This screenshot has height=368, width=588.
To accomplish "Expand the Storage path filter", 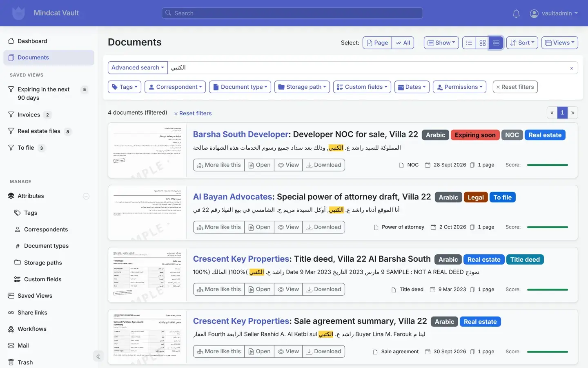I will coord(302,87).
